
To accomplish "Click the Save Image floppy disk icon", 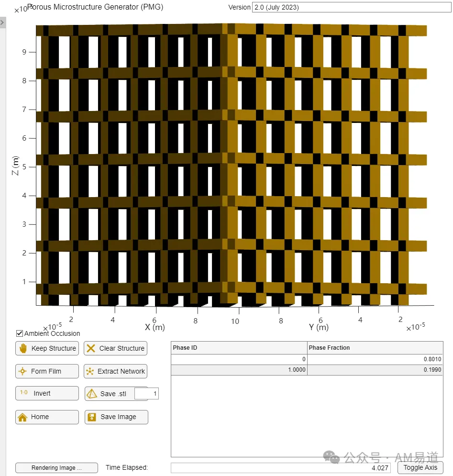I will (92, 417).
